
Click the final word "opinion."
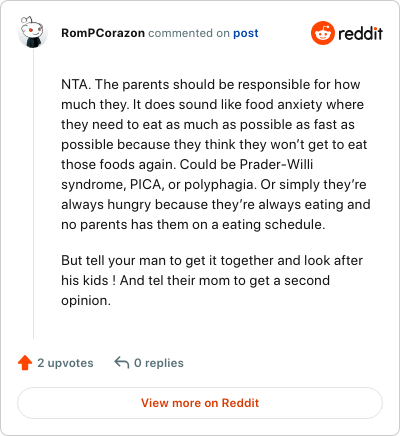86,301
